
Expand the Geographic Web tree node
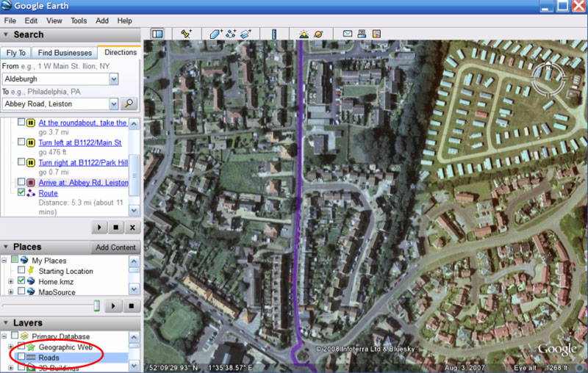(x=10, y=347)
